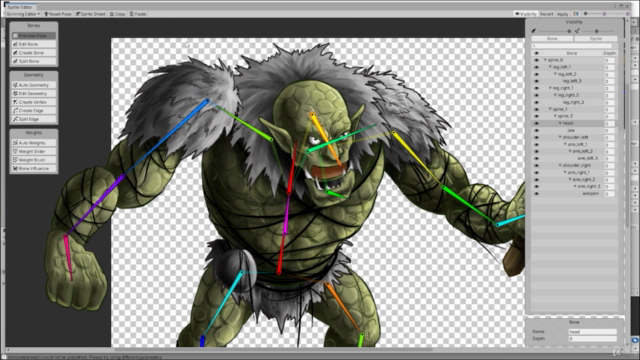Edit depth value for spine_0 row

[x=609, y=60]
